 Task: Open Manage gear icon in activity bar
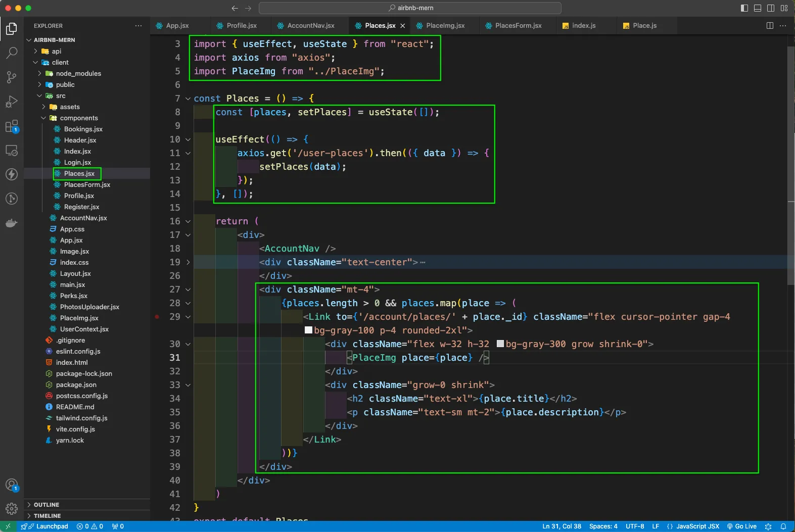12,508
